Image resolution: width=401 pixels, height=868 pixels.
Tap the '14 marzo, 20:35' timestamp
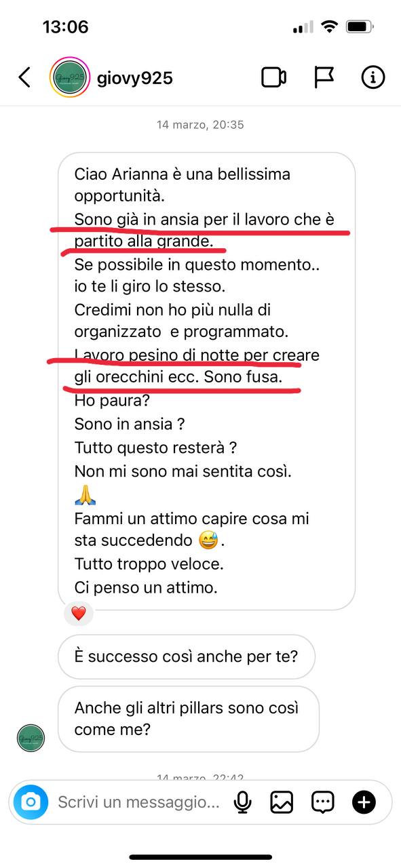pos(200,125)
